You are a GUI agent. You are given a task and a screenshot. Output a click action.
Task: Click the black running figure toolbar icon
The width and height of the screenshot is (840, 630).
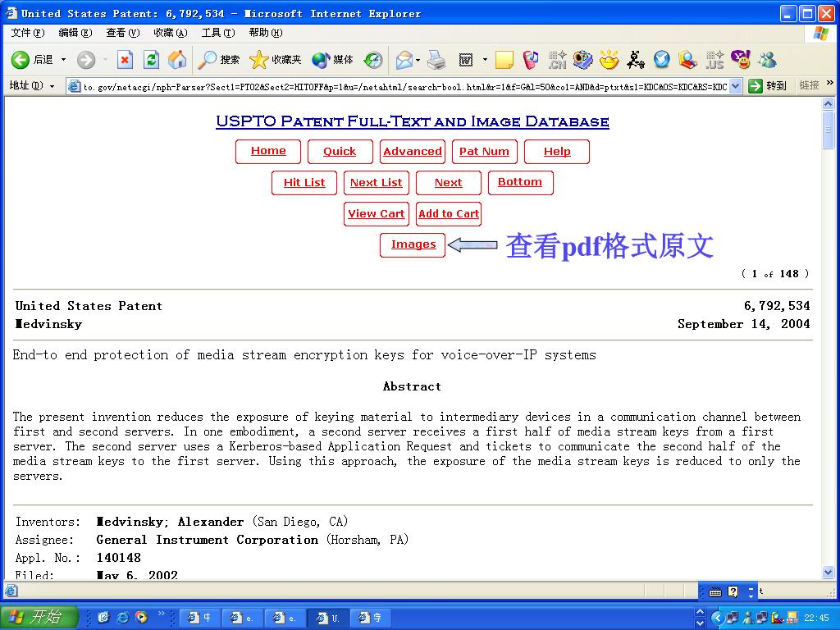pos(636,59)
